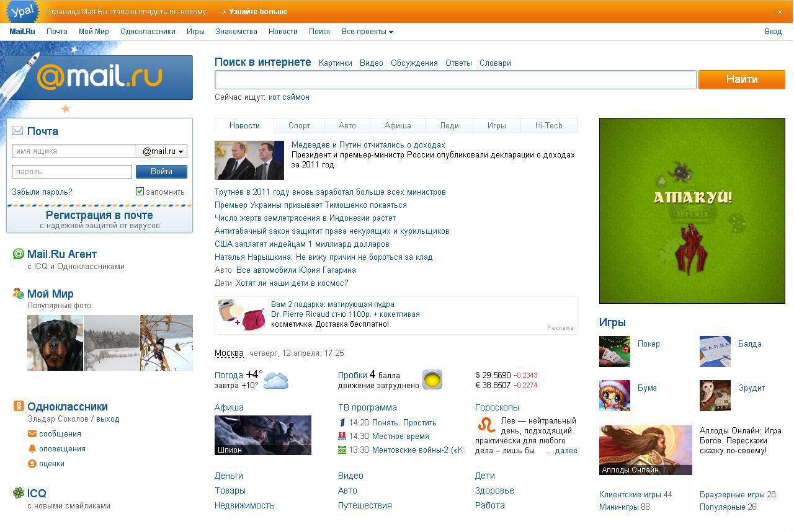Open headline about Трутнев earning most

pyautogui.click(x=330, y=192)
